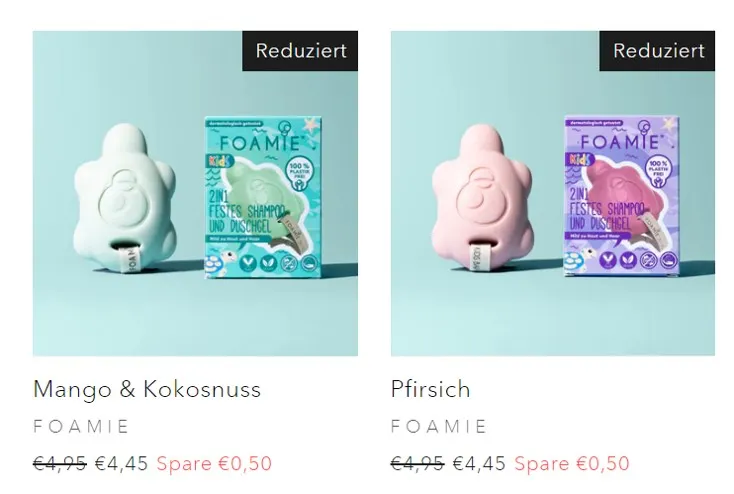
Task: Click the €4,45 sale price under Pfirsich
Action: point(479,464)
